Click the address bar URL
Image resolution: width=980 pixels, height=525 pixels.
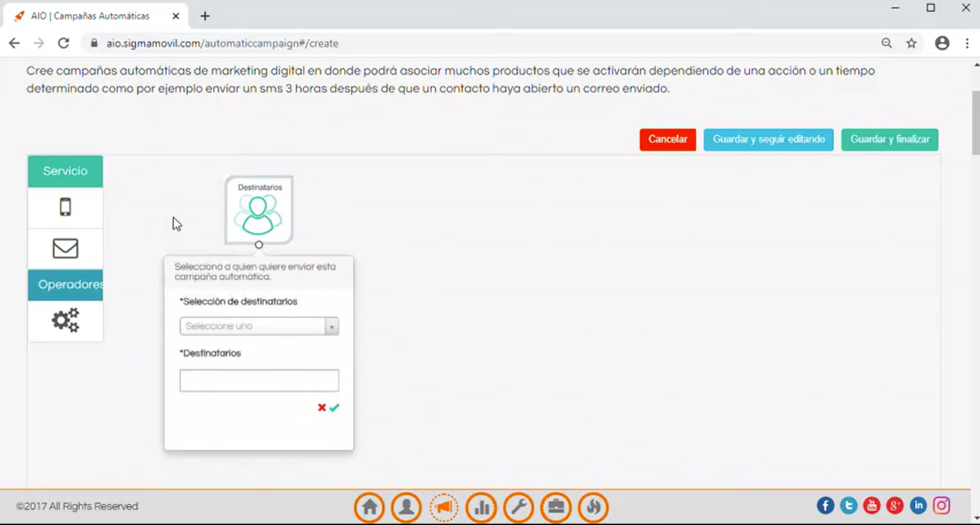pyautogui.click(x=222, y=44)
